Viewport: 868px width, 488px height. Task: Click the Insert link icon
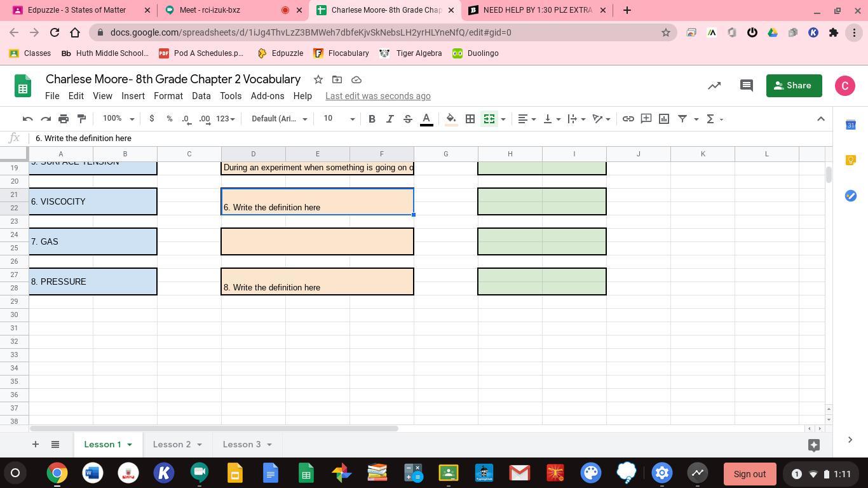pos(628,119)
